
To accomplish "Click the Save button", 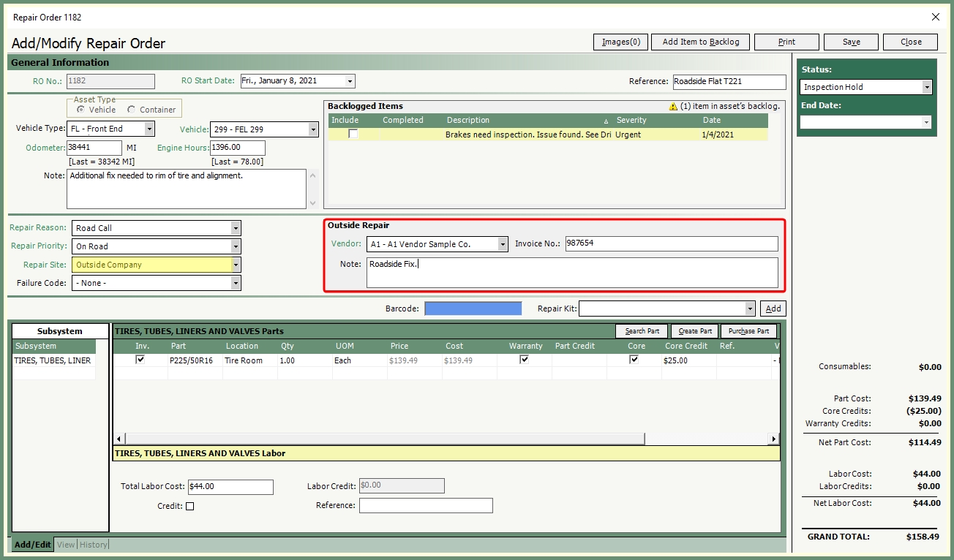I will click(851, 42).
